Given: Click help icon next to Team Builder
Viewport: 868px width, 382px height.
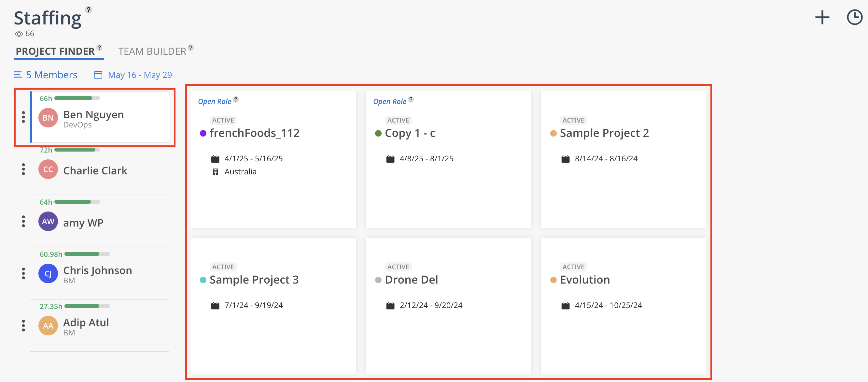Looking at the screenshot, I should [x=191, y=48].
